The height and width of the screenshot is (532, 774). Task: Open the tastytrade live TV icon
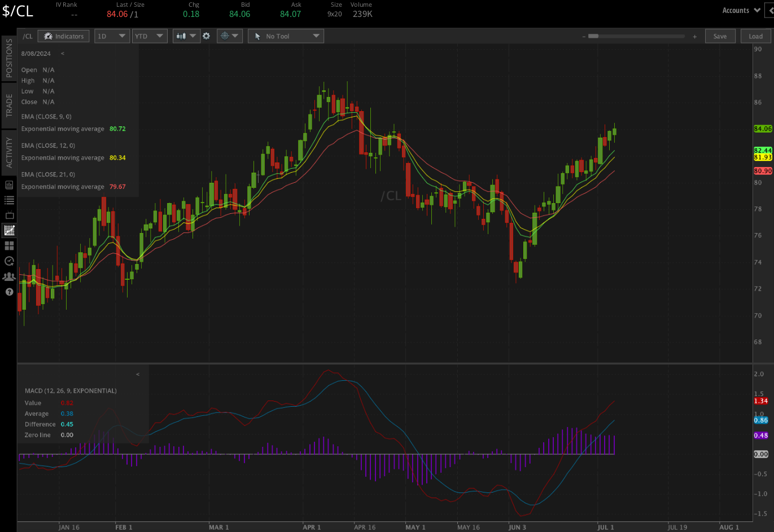point(8,214)
